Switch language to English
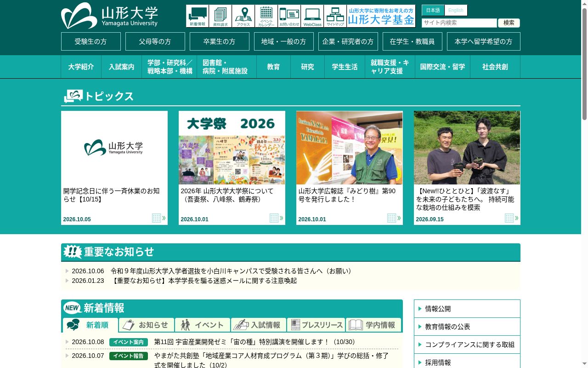This screenshot has width=588, height=368. point(456,10)
